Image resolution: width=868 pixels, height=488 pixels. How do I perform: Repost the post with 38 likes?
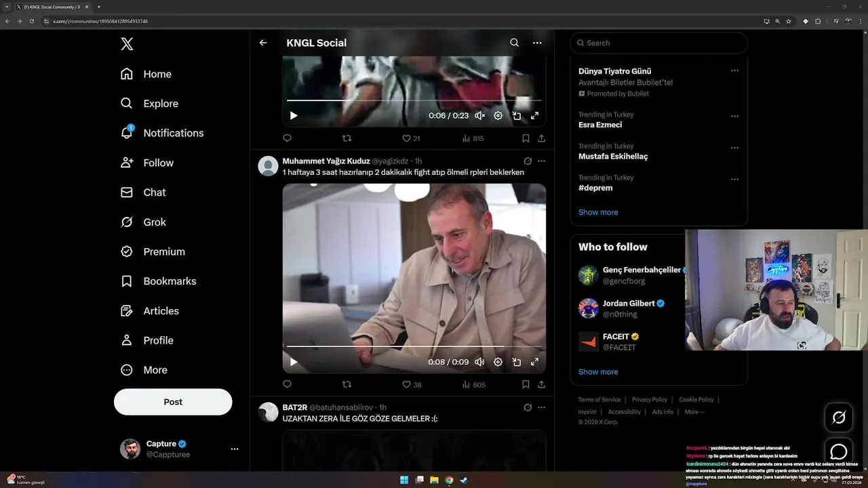347,384
